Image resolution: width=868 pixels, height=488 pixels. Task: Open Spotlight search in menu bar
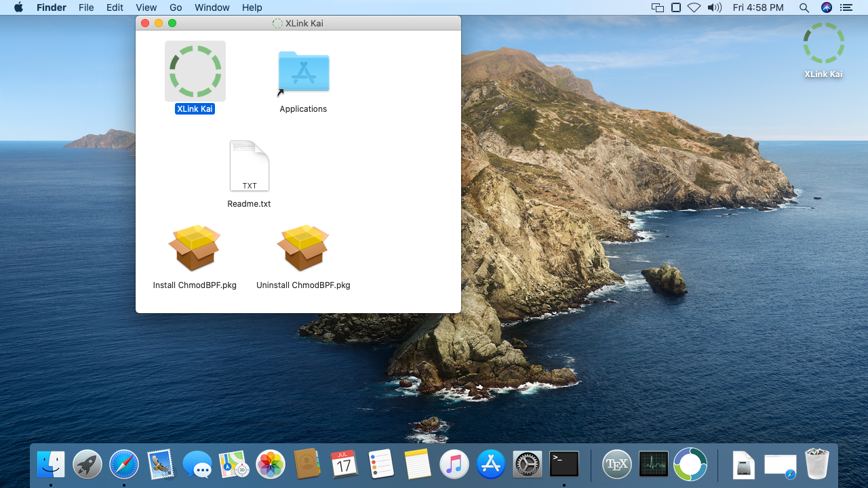click(x=804, y=7)
